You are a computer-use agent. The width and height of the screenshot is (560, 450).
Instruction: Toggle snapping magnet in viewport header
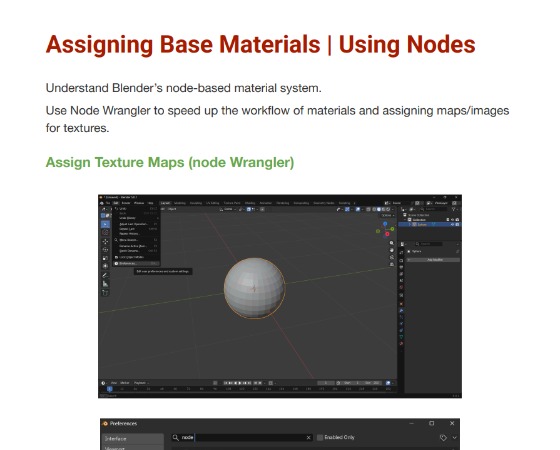coord(249,209)
